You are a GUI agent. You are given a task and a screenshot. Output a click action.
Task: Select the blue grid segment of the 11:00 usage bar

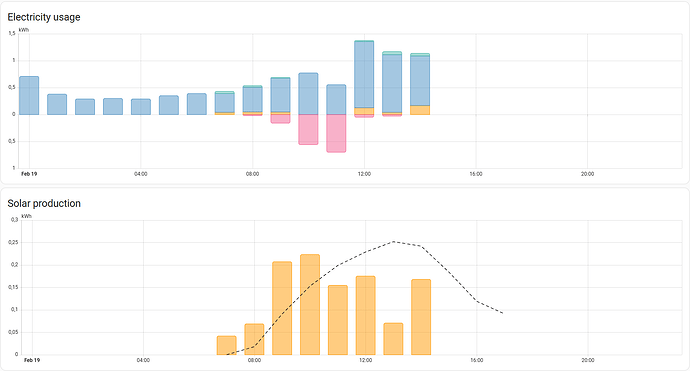[336, 99]
